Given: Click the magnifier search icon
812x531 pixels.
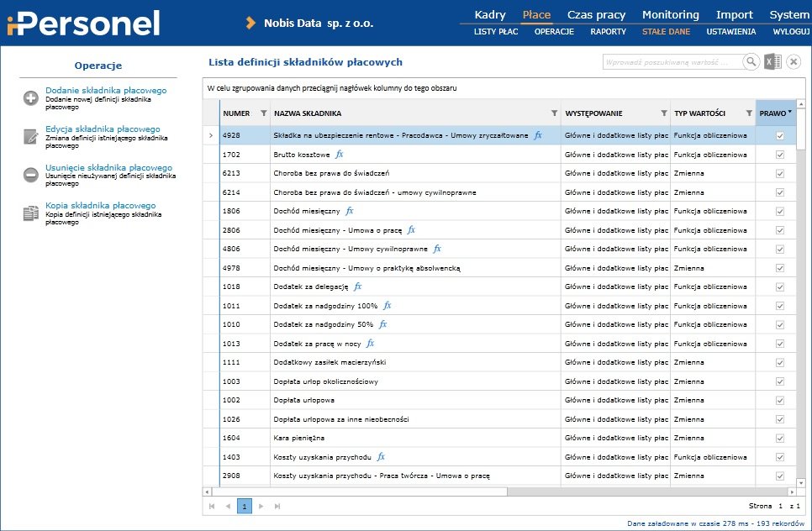Looking at the screenshot, I should pyautogui.click(x=751, y=62).
